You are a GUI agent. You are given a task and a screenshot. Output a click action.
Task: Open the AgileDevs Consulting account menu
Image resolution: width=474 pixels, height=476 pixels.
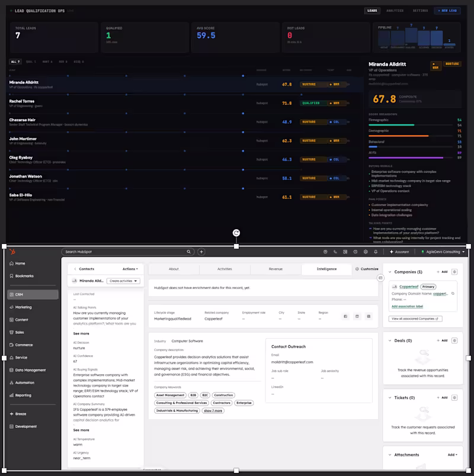pyautogui.click(x=443, y=252)
